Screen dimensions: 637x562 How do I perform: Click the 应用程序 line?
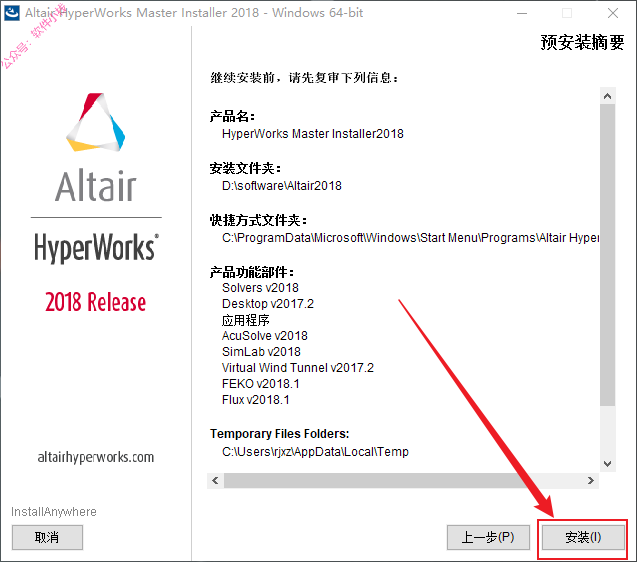point(245,320)
